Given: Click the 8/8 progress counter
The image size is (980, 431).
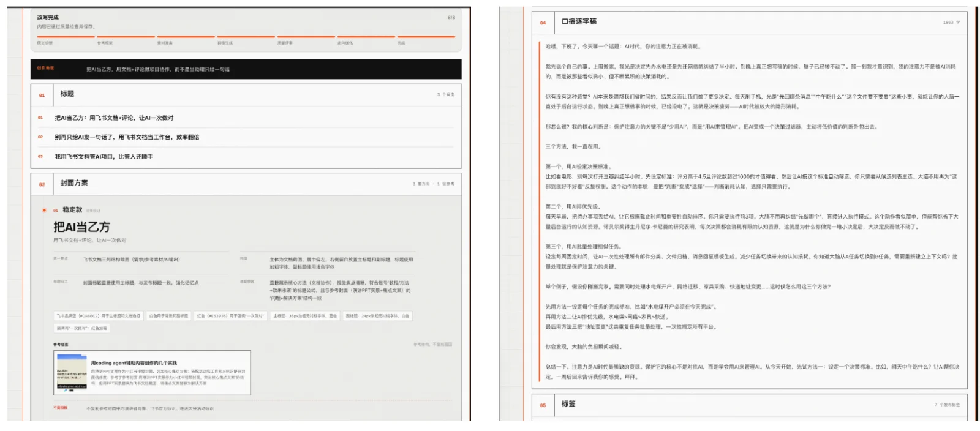Looking at the screenshot, I should click(x=451, y=18).
